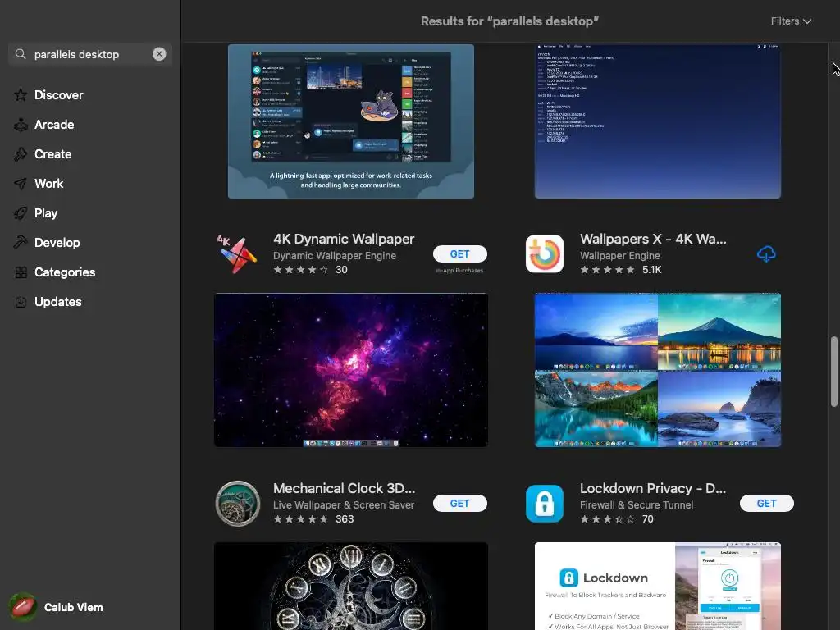View the mechanical clock screenshot

351,586
